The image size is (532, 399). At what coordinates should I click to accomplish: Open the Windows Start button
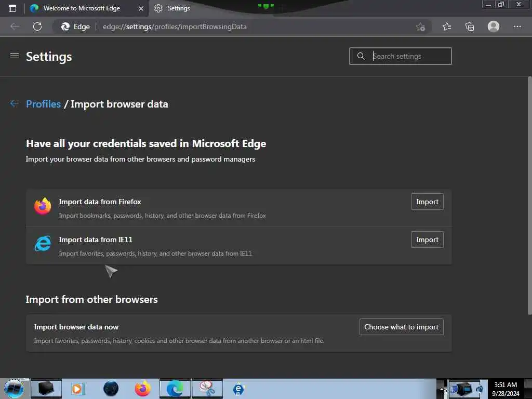[14, 389]
